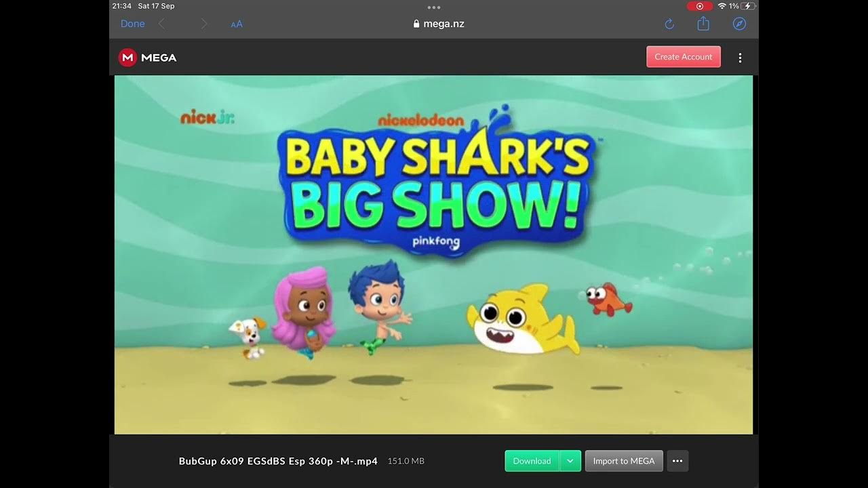Open the three-dot menu next to Create Account

click(740, 58)
